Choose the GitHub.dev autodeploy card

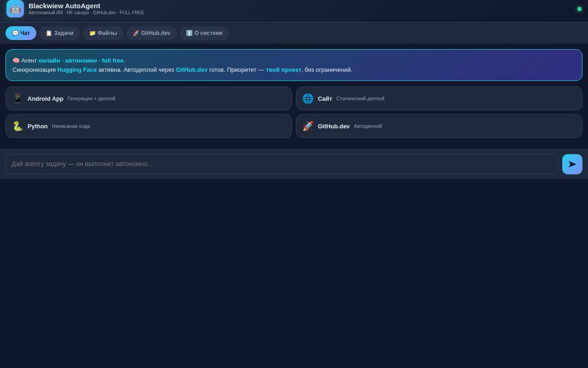pyautogui.click(x=439, y=126)
